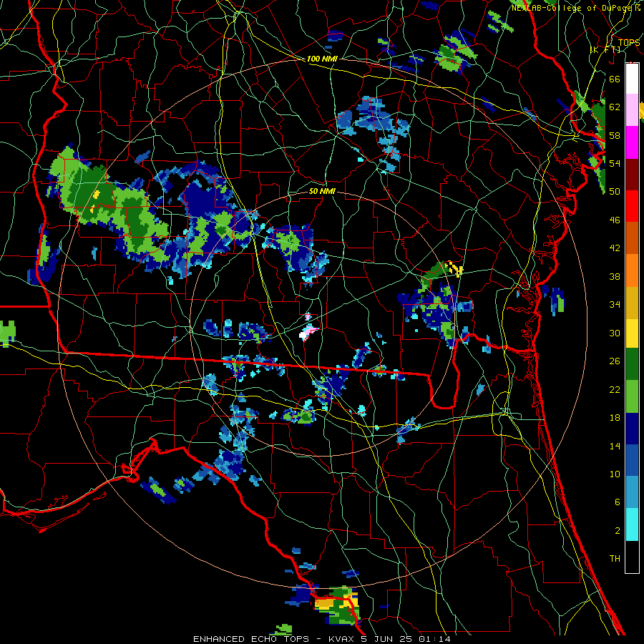Select legend value '66'
This screenshot has height=644, width=644.
[x=615, y=79]
